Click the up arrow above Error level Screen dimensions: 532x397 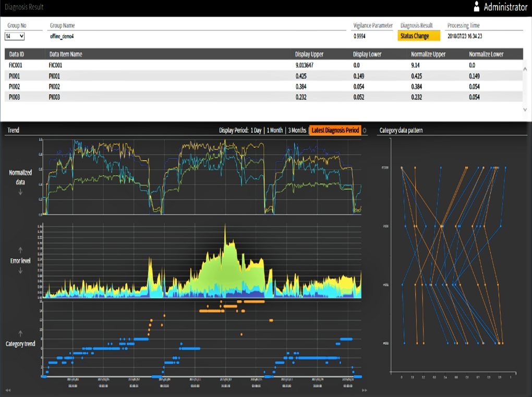pos(20,250)
